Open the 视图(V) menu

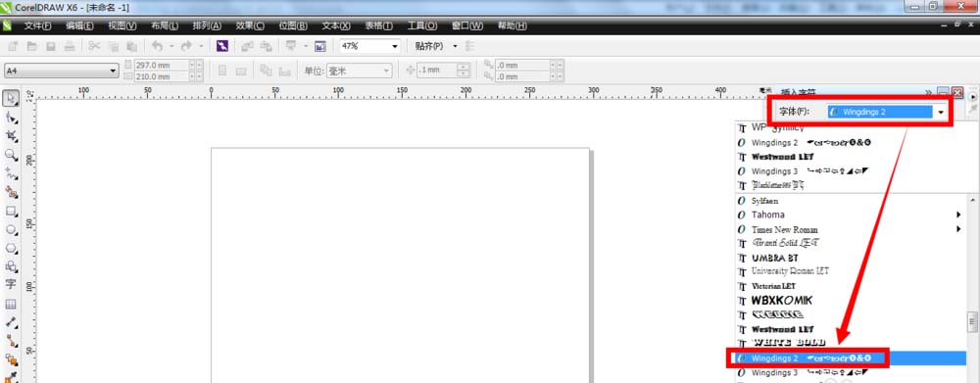pyautogui.click(x=122, y=26)
